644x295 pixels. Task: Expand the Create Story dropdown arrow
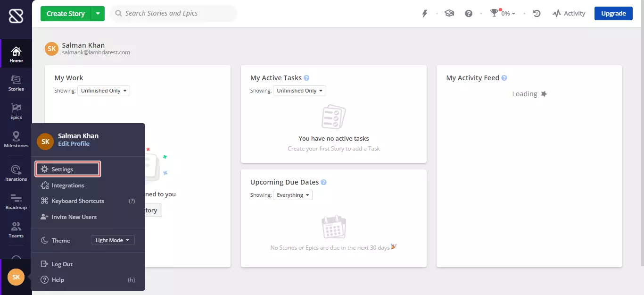coord(98,14)
